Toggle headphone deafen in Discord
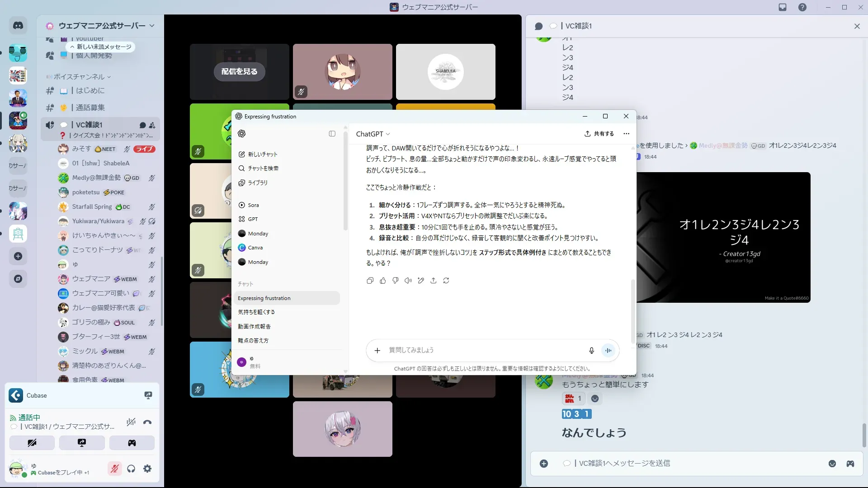The image size is (868, 488). click(x=131, y=469)
